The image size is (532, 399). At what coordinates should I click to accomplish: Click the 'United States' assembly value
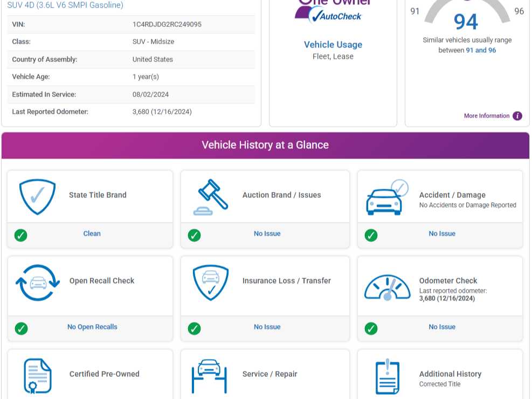[153, 59]
